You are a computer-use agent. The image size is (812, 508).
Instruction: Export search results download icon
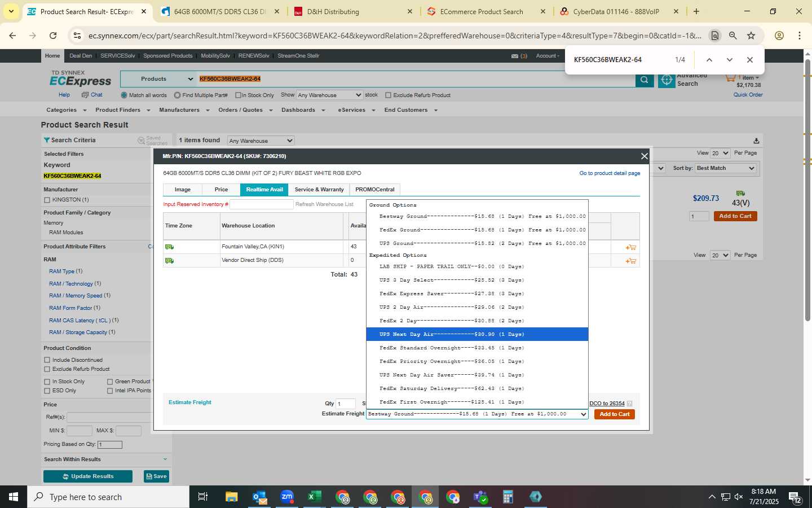tap(756, 141)
